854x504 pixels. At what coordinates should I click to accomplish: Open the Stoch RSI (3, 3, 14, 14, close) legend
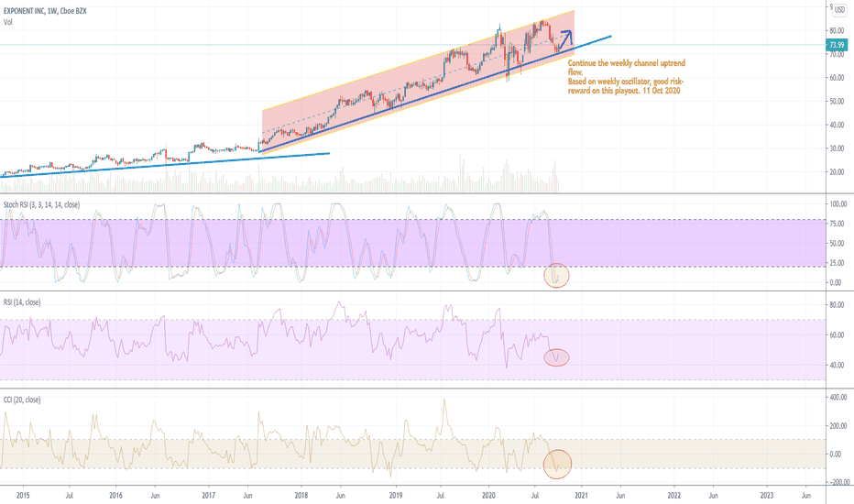click(41, 205)
